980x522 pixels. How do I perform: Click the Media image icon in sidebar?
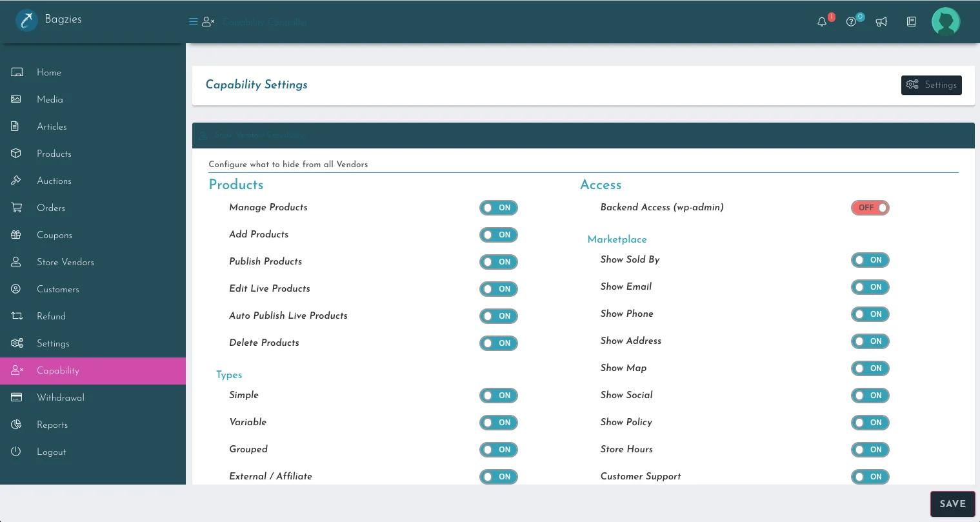coord(16,99)
